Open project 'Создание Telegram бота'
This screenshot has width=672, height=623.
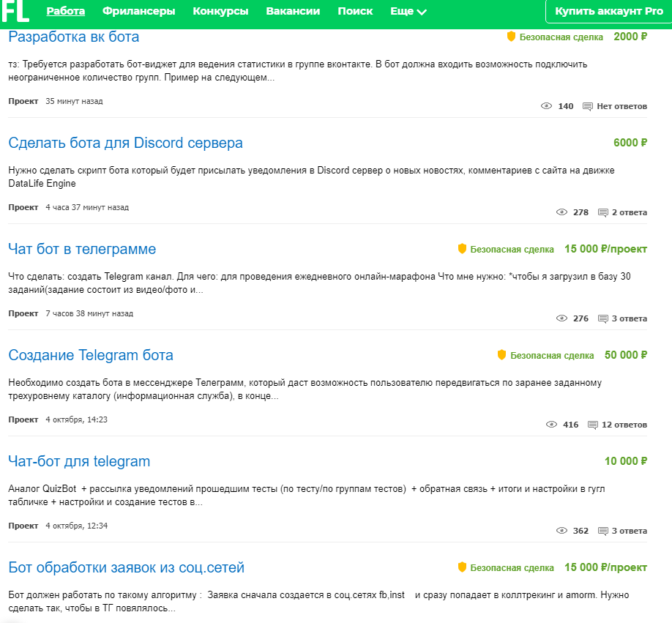click(x=91, y=355)
